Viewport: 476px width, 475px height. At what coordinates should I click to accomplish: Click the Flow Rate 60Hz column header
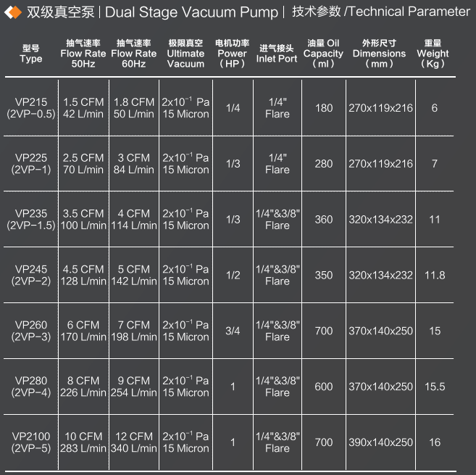[134, 54]
